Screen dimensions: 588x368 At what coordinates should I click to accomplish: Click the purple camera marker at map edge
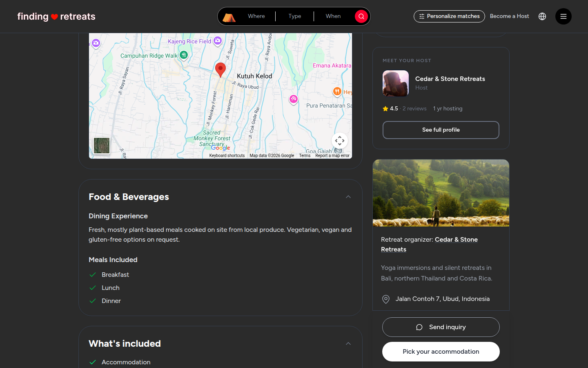[96, 43]
